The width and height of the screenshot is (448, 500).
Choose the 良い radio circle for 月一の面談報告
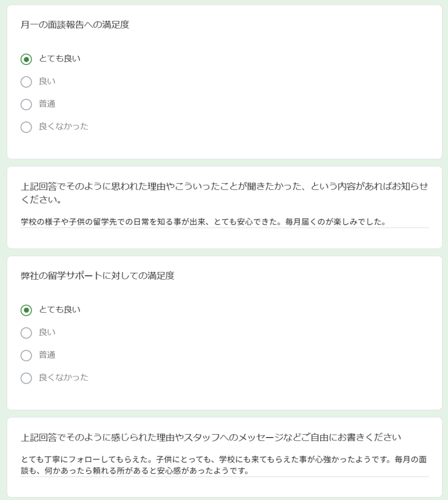[26, 82]
